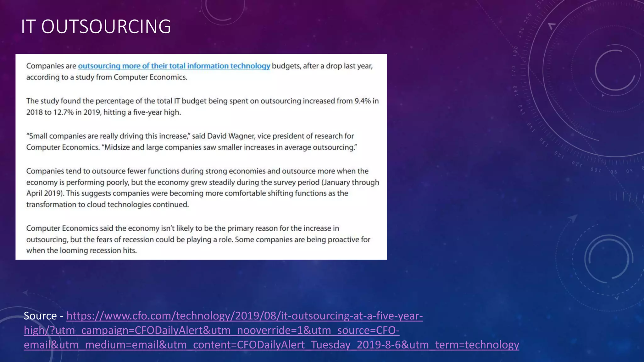644x362 pixels.
Task: Click the URL line containing 'utm_campaign=CFODailyAlert'
Action: 211,330
